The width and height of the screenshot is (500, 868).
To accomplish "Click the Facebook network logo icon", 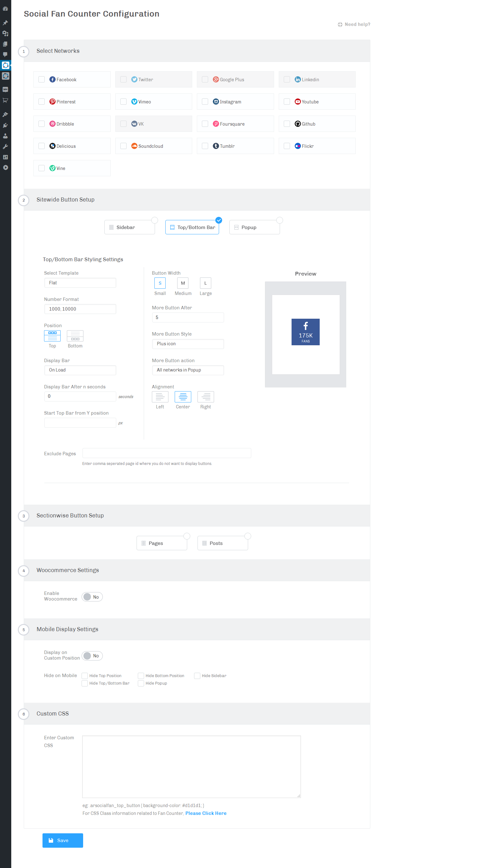I will point(52,79).
